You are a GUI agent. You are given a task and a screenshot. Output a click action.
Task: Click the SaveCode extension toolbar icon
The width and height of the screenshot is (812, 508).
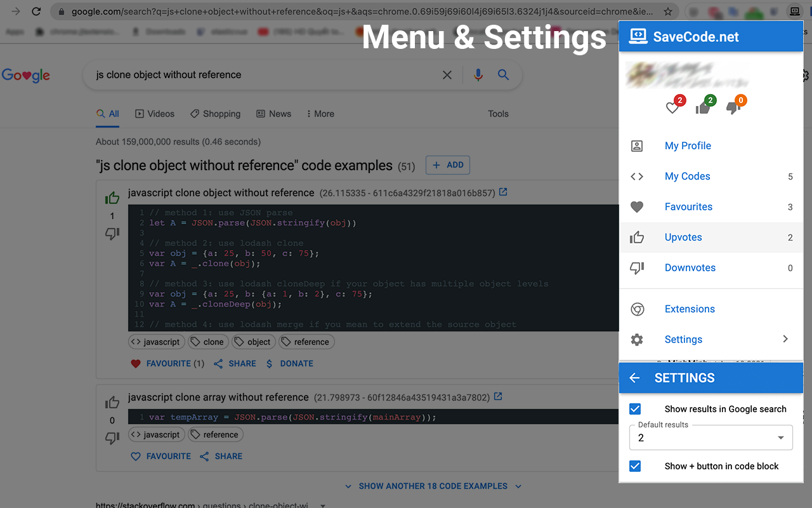794,11
